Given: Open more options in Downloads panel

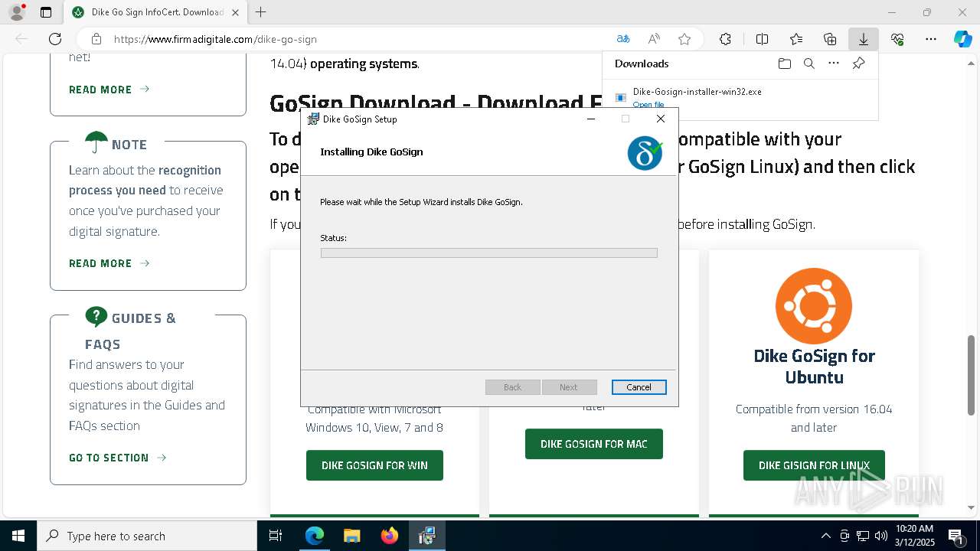Looking at the screenshot, I should pyautogui.click(x=834, y=64).
